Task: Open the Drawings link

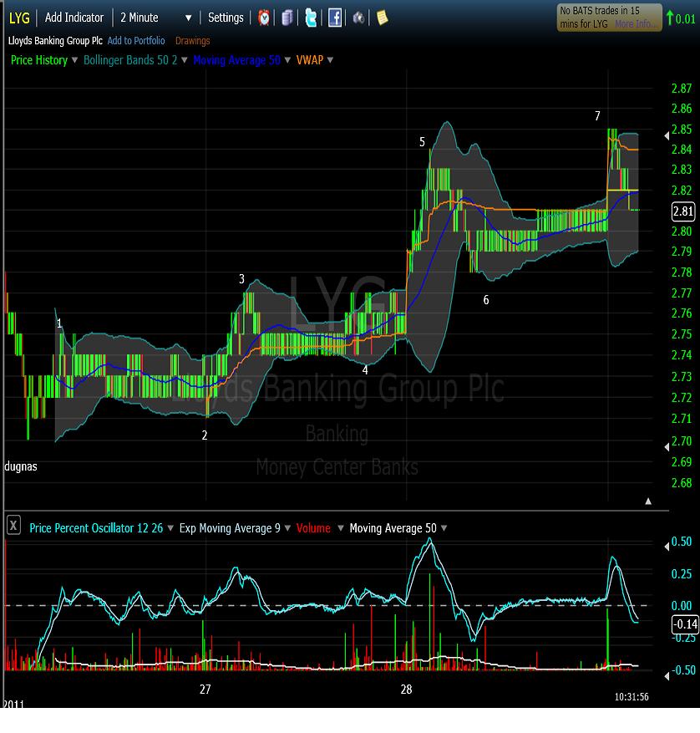Action: click(192, 41)
